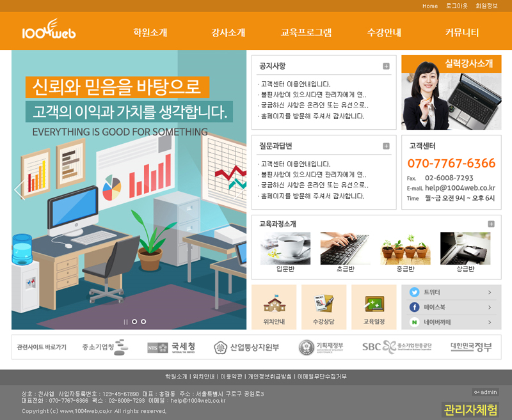Click the 관리자체험 button
512x420 pixels.
pos(470,410)
